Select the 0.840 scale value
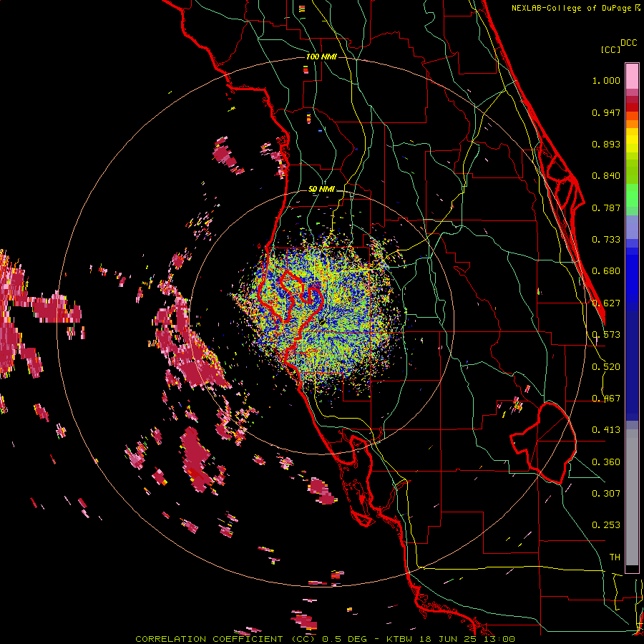The width and height of the screenshot is (644, 644). (x=606, y=176)
